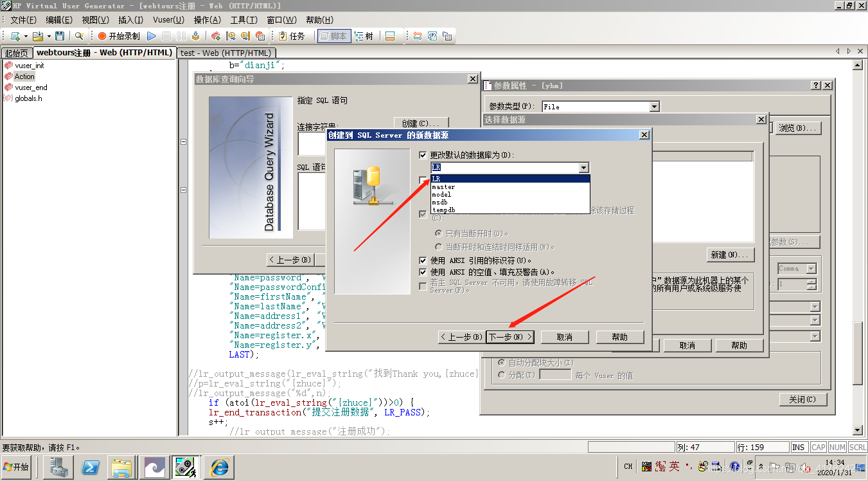Choose master from the database list
Viewport: 868px width, 481px height.
(x=510, y=186)
